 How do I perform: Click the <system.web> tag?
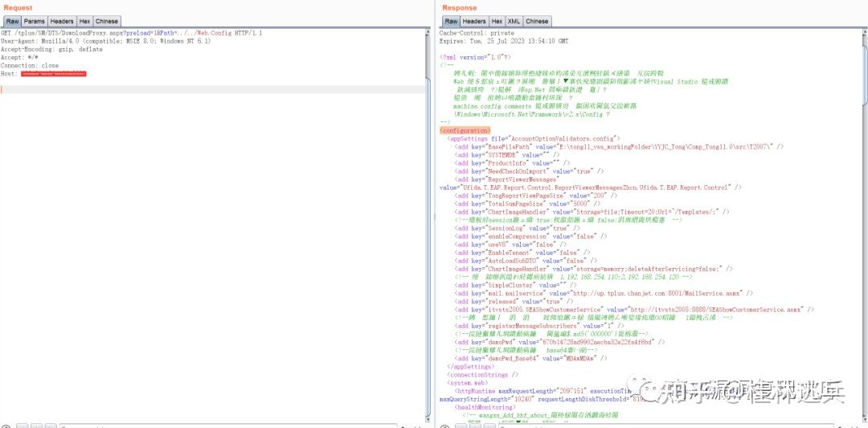pos(467,383)
